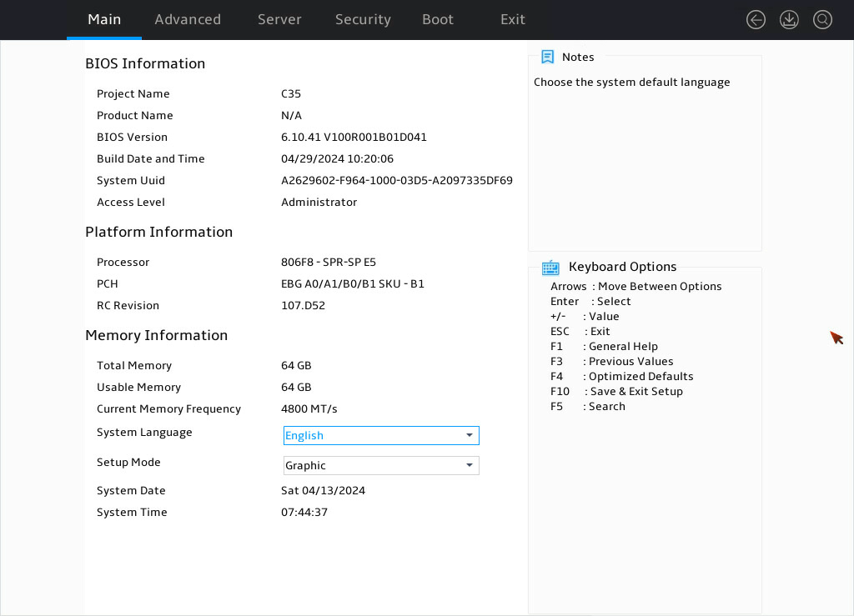Click 'F5 : Search' hint
The image size is (854, 616).
[588, 406]
